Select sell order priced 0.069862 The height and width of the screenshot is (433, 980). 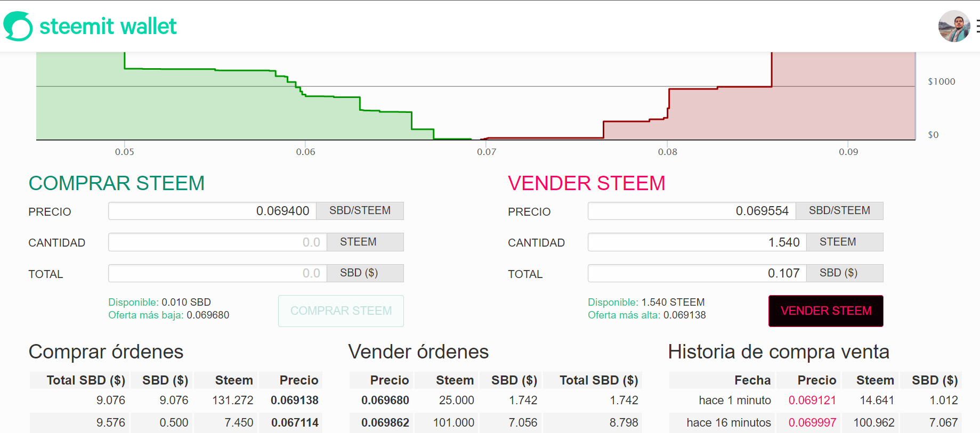point(496,423)
